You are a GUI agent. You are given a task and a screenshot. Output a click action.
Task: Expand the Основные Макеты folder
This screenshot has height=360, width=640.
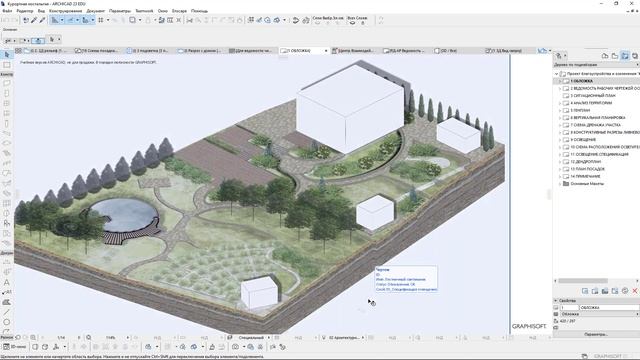(560, 184)
